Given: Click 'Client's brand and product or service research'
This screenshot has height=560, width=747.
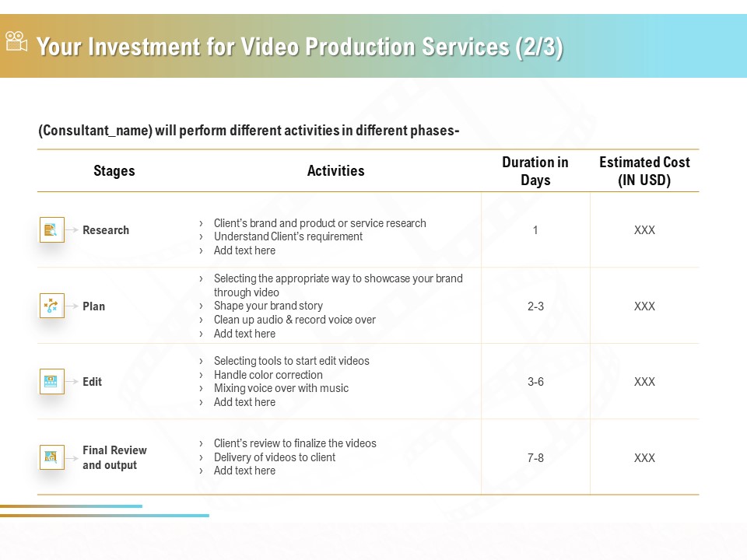Looking at the screenshot, I should coord(320,223).
